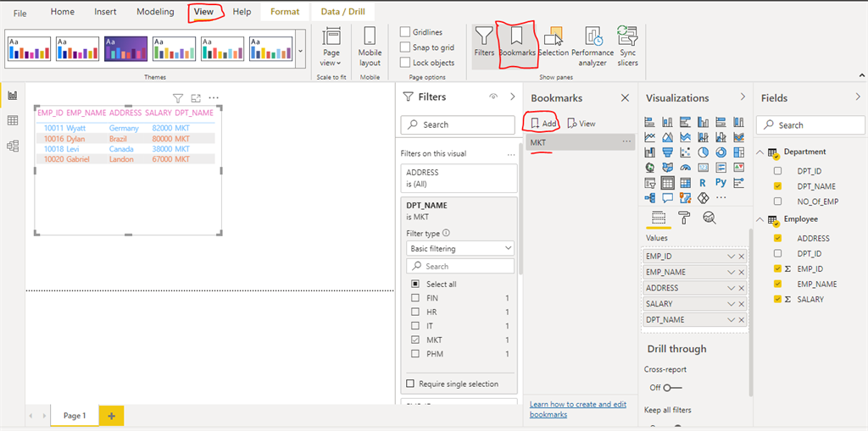Image resolution: width=868 pixels, height=431 pixels.
Task: Select the Matrix visualization
Action: tap(685, 182)
